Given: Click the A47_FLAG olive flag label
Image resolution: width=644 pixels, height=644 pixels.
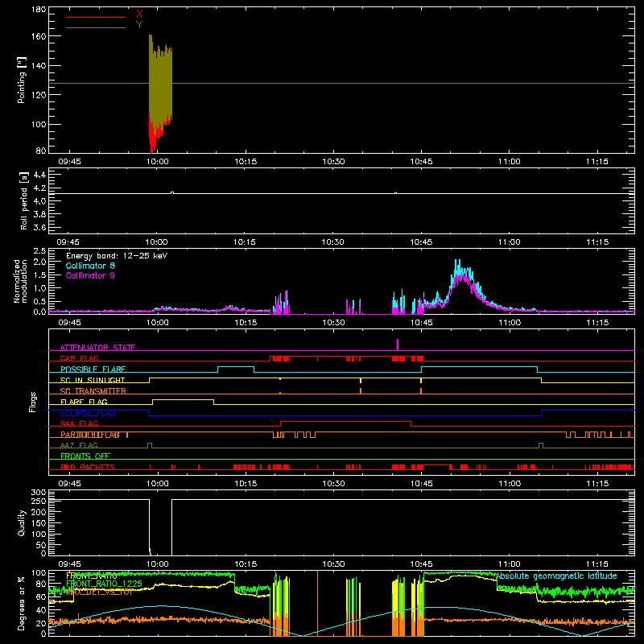Looking at the screenshot, I should [79, 445].
